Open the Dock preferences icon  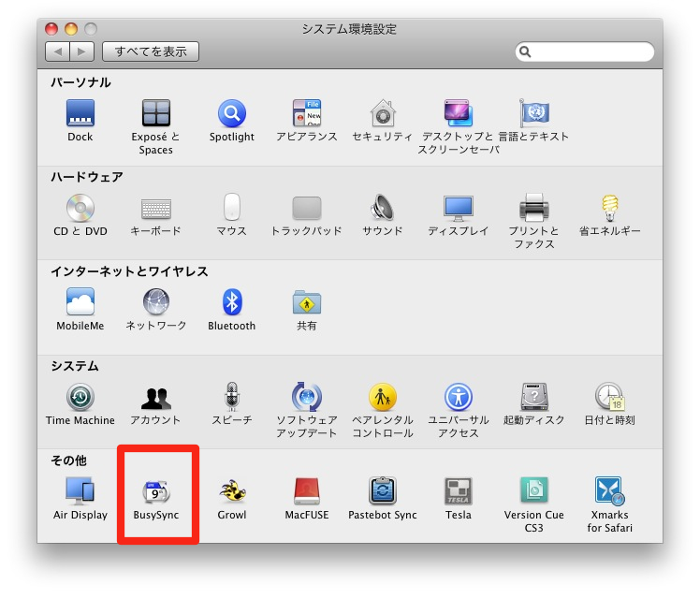coord(80,114)
